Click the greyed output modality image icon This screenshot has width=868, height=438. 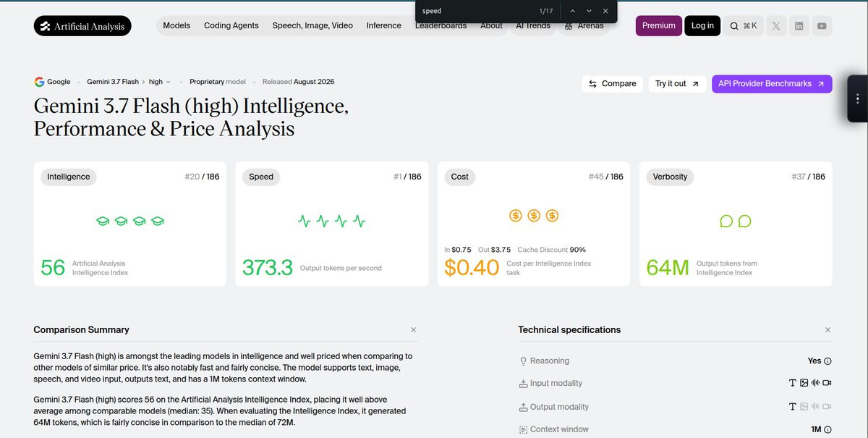point(804,406)
